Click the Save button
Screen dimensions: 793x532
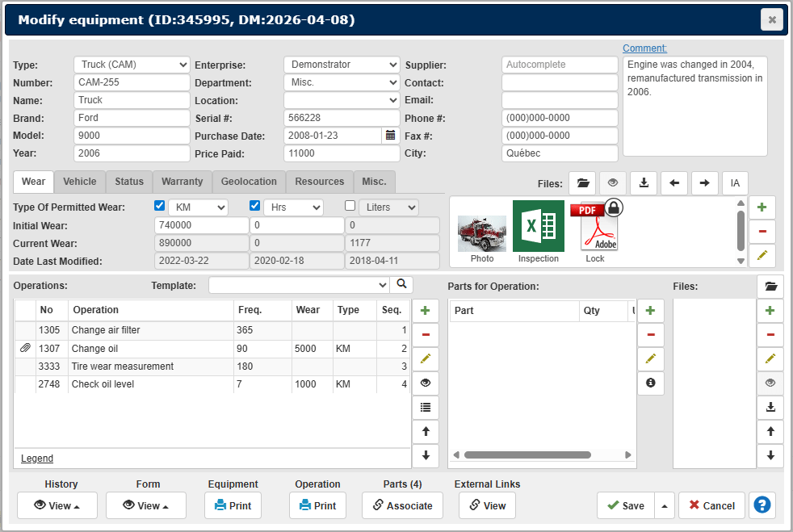[625, 505]
